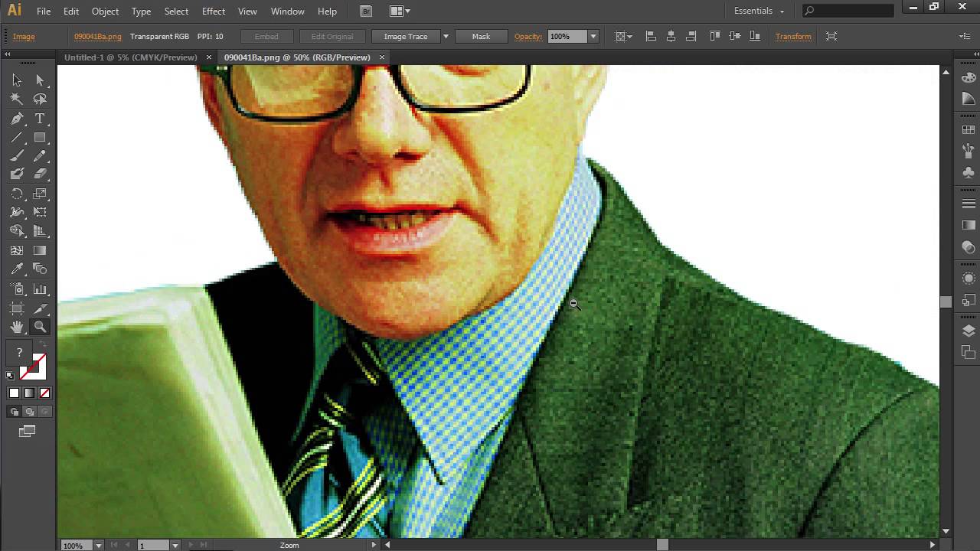Open the Image Trace presets dropdown
Image resolution: width=980 pixels, height=551 pixels.
(445, 36)
